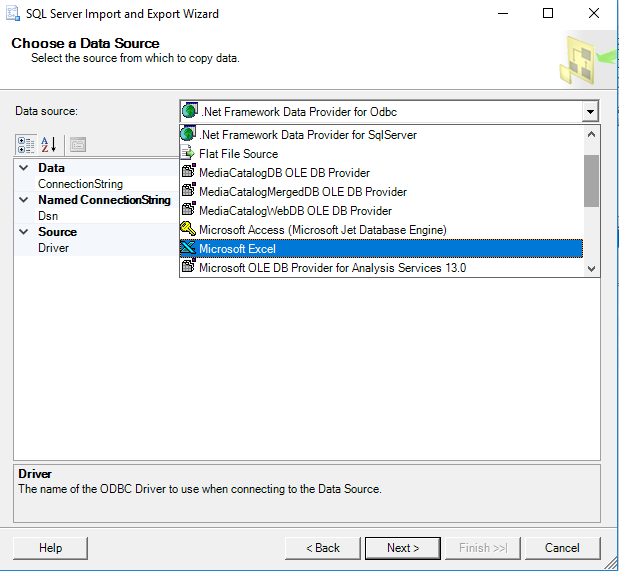Click the Categorized view icon in property grid
The image size is (619, 571).
click(x=26, y=145)
